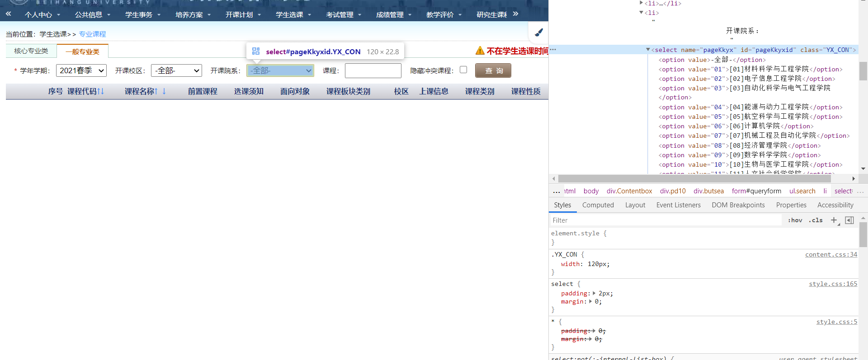Open the DOM Breakpoints tab
Screen dimensions: 868x360
click(738, 205)
